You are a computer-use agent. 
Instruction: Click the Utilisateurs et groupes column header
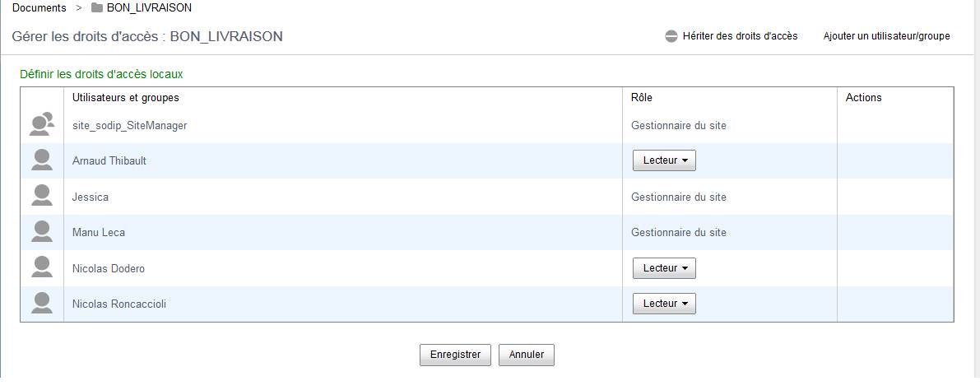(126, 97)
